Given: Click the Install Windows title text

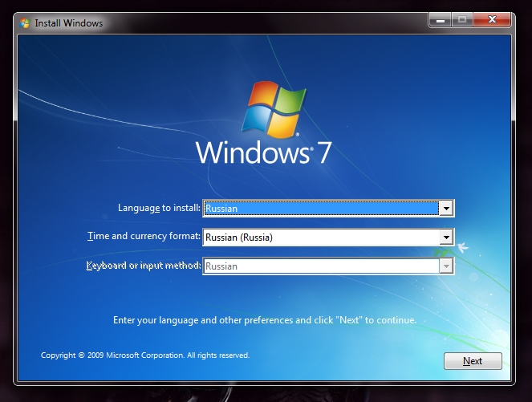Looking at the screenshot, I should (69, 23).
